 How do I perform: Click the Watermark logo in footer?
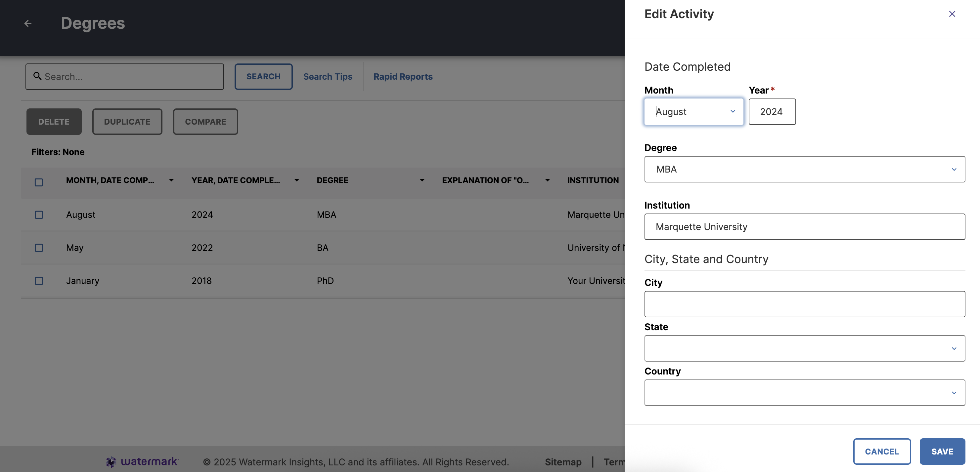(x=142, y=461)
